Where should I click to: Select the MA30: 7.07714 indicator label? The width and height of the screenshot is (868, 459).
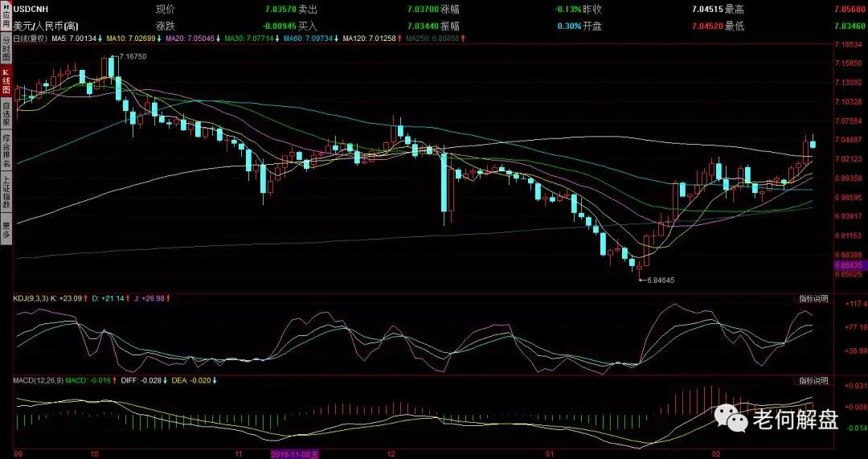point(248,39)
